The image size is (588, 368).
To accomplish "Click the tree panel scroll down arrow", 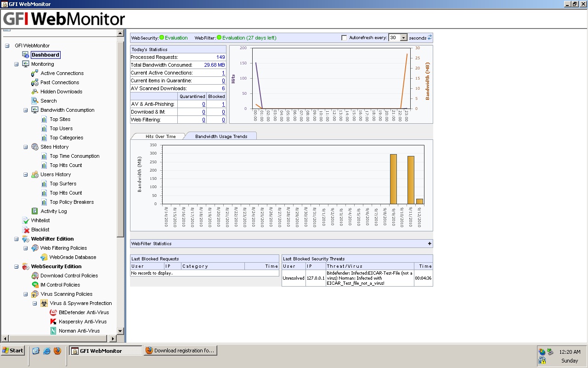I will point(120,331).
